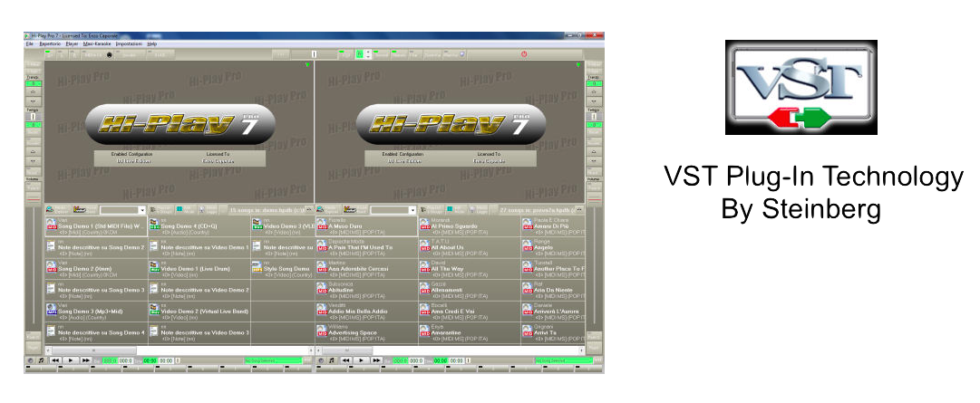The height and width of the screenshot is (403, 980).
Task: Open the Impostazioni menu
Action: [x=130, y=44]
